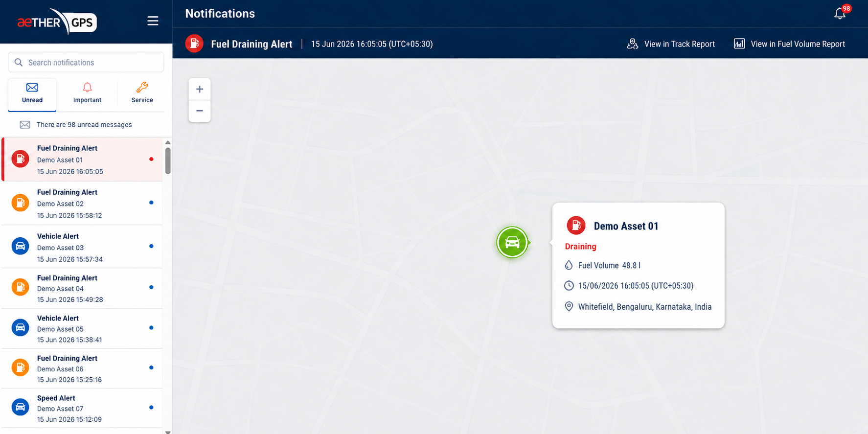
Task: Click the green vehicle marker on map
Action: (x=512, y=242)
